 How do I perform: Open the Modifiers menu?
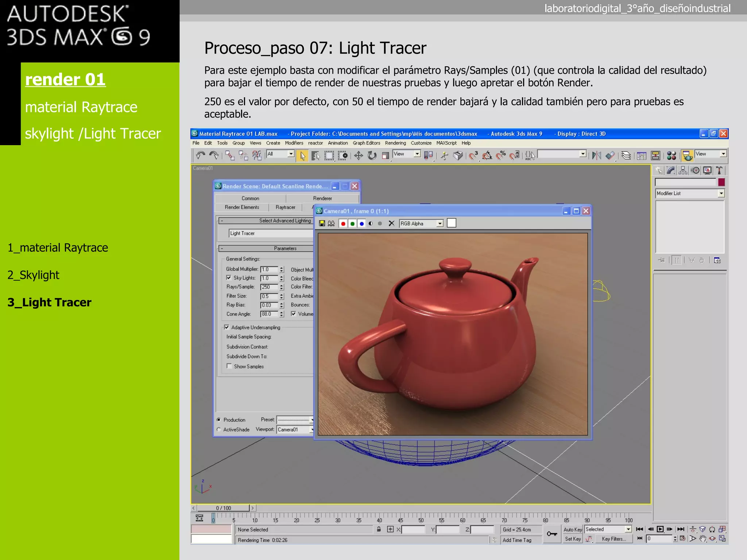[294, 143]
